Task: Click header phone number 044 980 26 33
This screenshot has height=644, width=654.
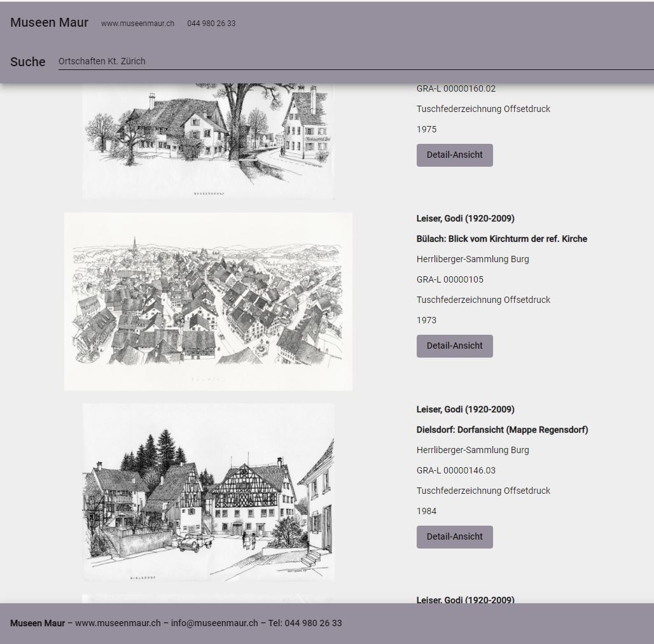Action: pos(211,24)
